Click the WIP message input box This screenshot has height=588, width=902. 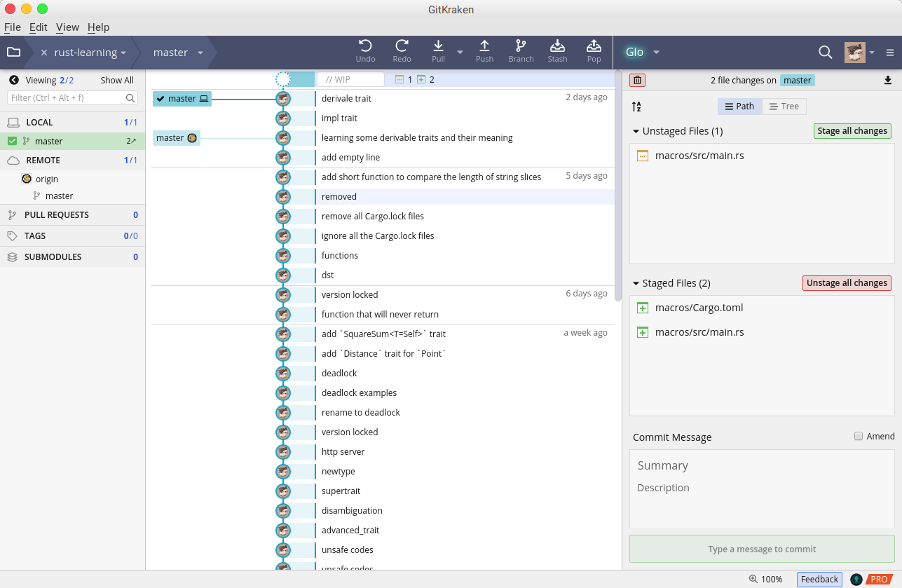350,79
